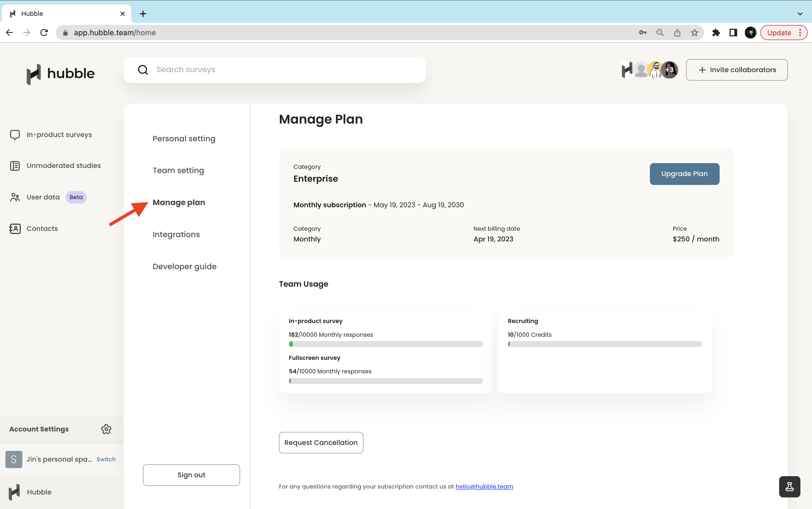Click the gray default user avatar

coord(641,70)
